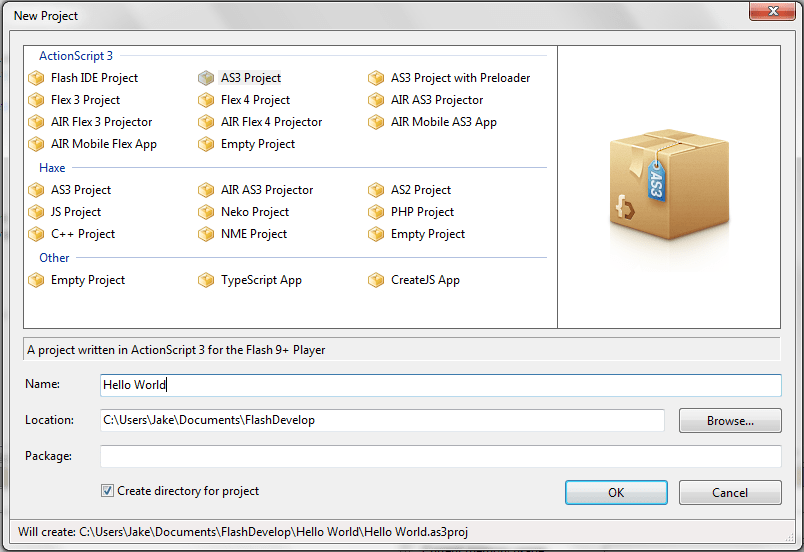Choose the NME Project icon
Image resolution: width=804 pixels, height=552 pixels.
click(206, 234)
